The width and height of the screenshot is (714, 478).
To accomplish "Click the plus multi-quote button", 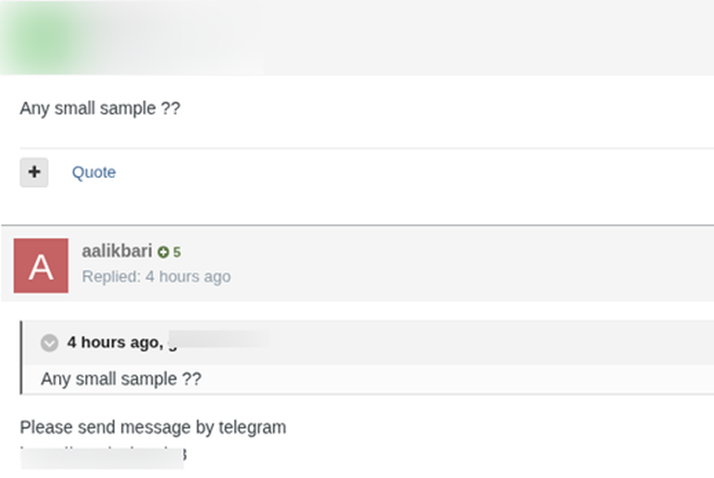I will [34, 172].
